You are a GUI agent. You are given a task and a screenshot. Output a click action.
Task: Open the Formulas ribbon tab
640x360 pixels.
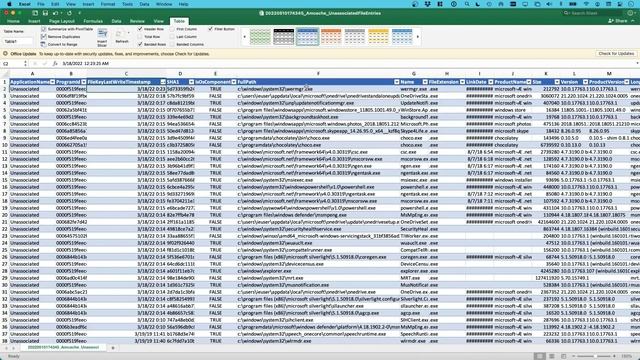93,21
